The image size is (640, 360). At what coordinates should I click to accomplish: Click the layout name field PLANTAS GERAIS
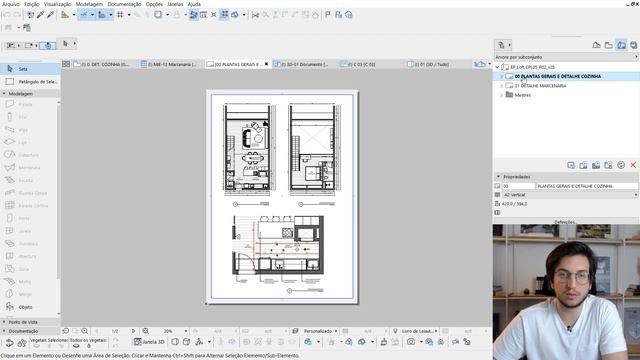tap(587, 186)
